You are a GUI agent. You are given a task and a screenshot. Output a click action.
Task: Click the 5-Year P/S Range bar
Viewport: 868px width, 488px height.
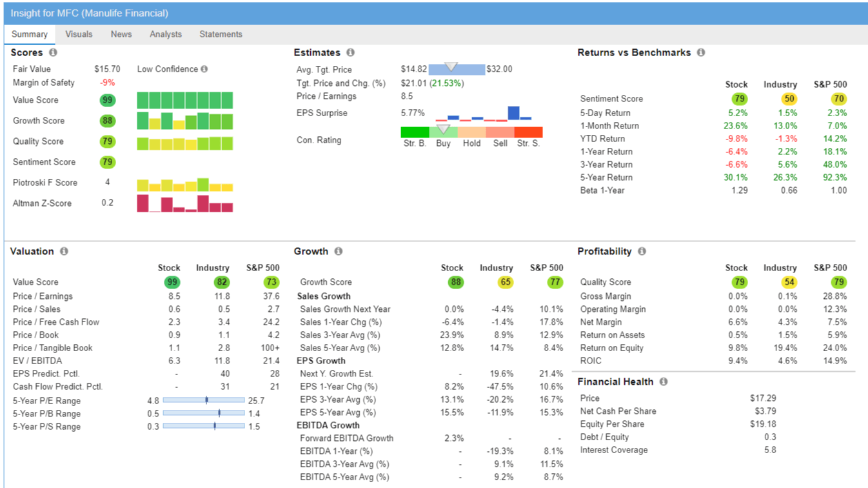point(204,426)
